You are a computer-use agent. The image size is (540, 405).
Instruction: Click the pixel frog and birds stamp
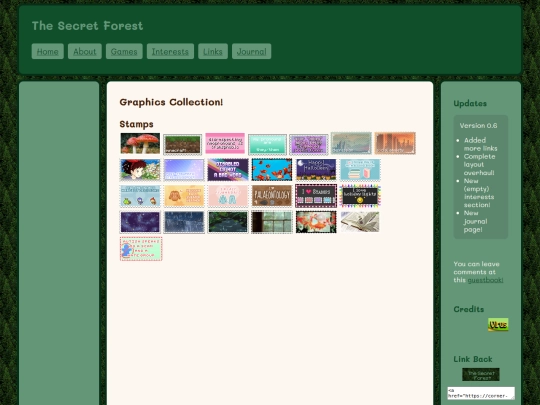pyautogui.click(x=140, y=196)
